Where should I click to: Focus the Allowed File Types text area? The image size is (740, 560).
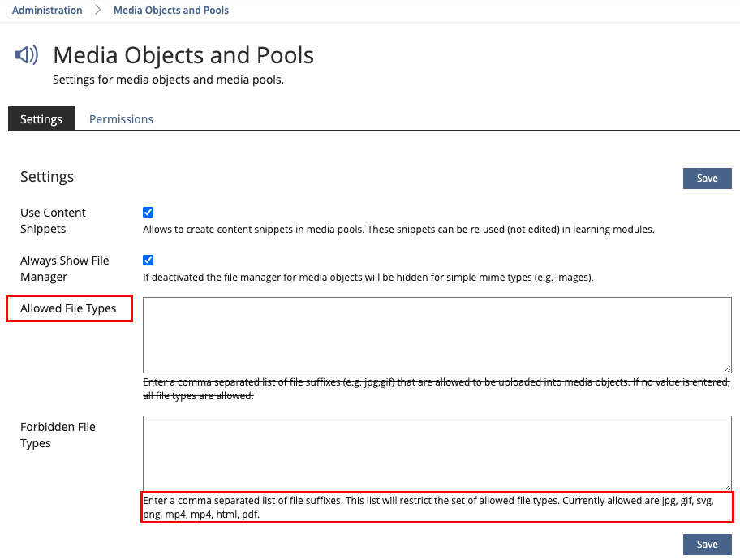(x=437, y=334)
